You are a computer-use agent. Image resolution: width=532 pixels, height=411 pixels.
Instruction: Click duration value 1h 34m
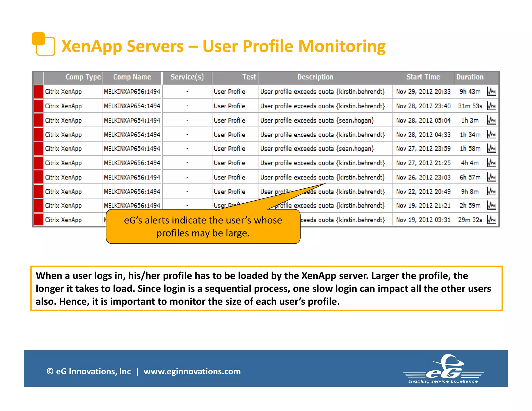[x=470, y=135]
